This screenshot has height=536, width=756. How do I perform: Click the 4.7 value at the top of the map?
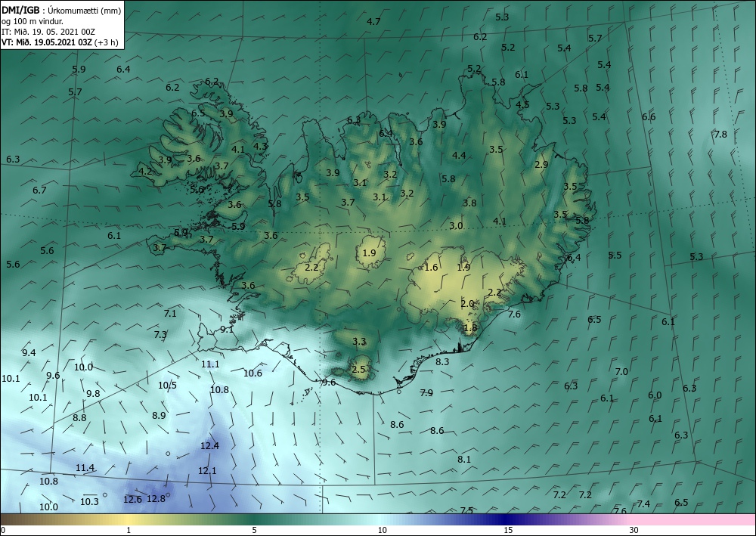pos(373,22)
